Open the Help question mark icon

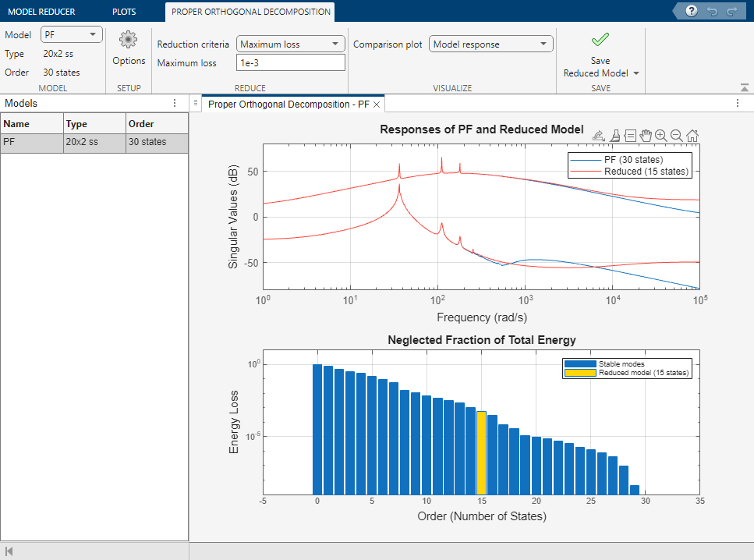coord(691,11)
